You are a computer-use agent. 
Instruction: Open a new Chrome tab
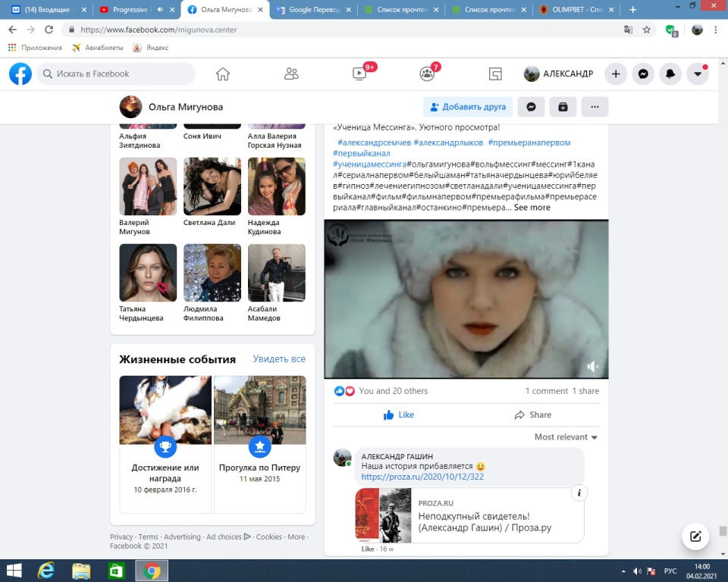coord(632,10)
